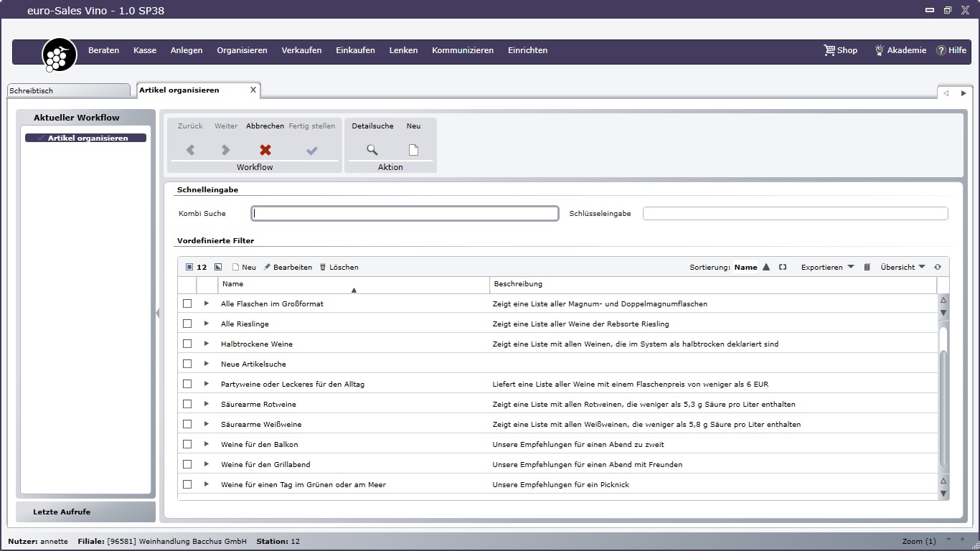980x551 pixels.
Task: Open the Exportieren dropdown
Action: [x=827, y=267]
